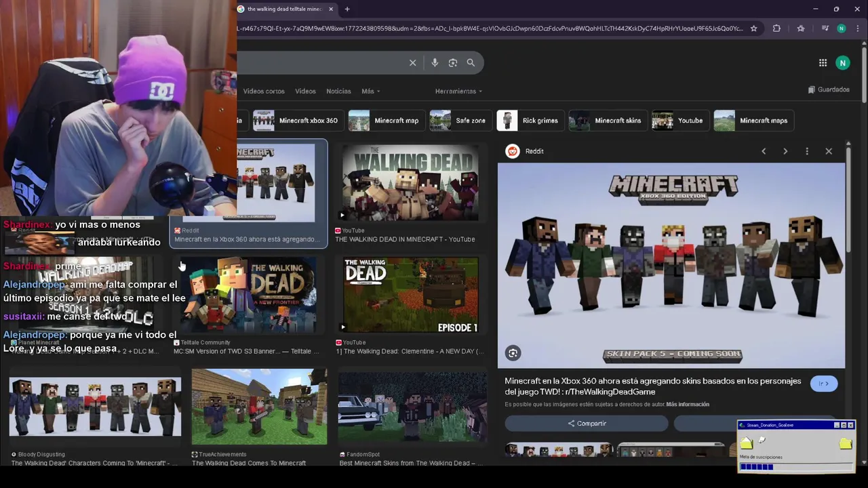Open the Chrome extensions puzzle icon
The height and width of the screenshot is (488, 868).
776,28
